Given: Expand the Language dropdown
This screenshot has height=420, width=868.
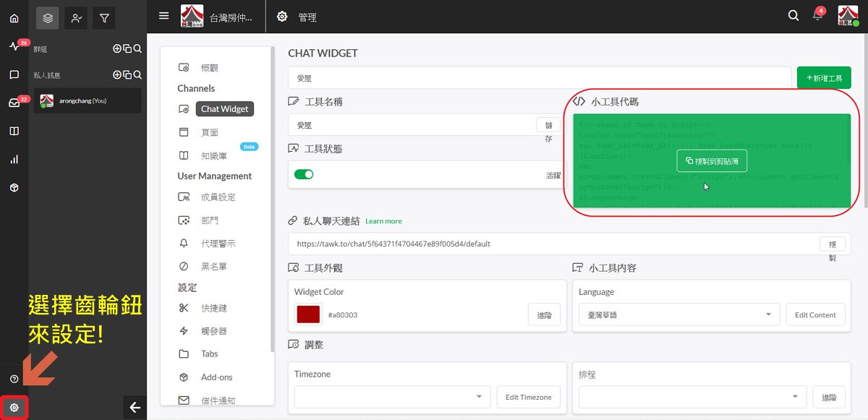Looking at the screenshot, I should 676,315.
